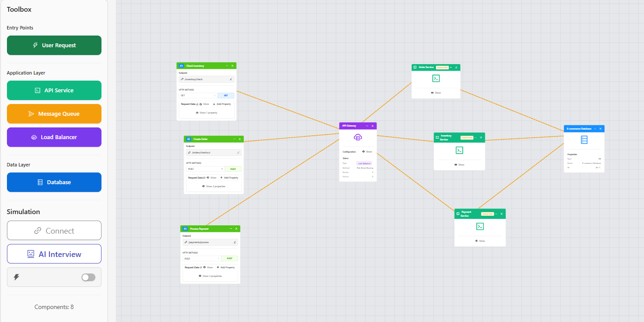Viewport: 644px width, 322px height.
Task: Show Request Data in Check Inventory node
Action: click(x=204, y=104)
